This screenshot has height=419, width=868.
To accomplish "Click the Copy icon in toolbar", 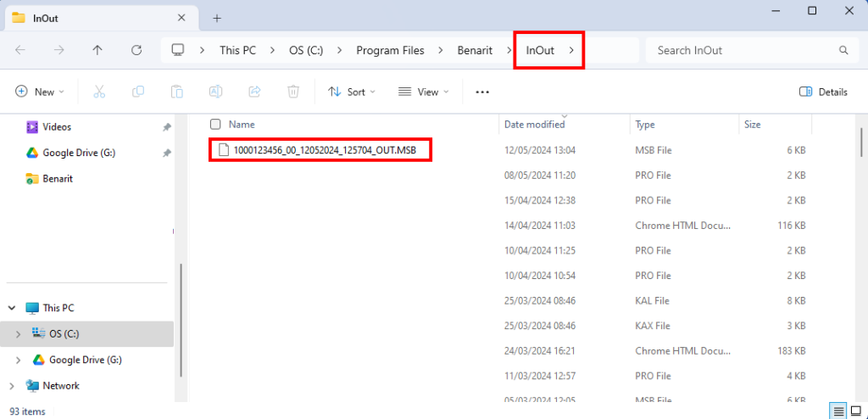I will [138, 92].
